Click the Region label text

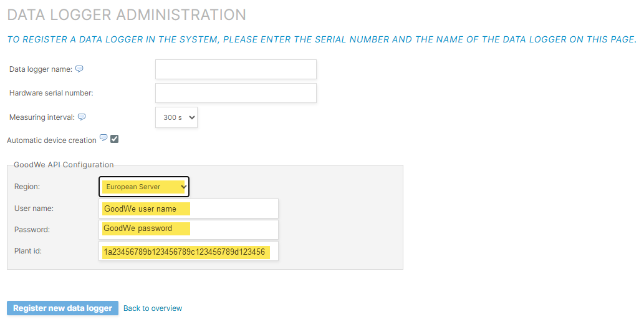27,187
